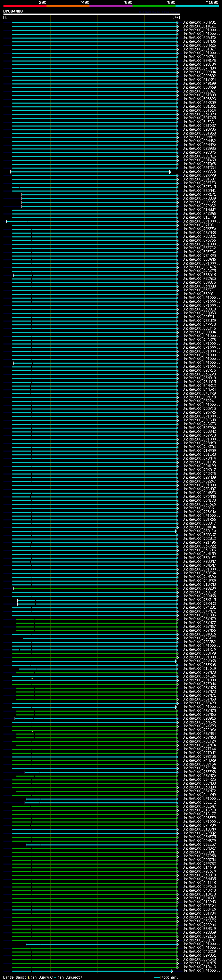Click hit label UniRef100_B9WBL5

[x=199, y=634]
